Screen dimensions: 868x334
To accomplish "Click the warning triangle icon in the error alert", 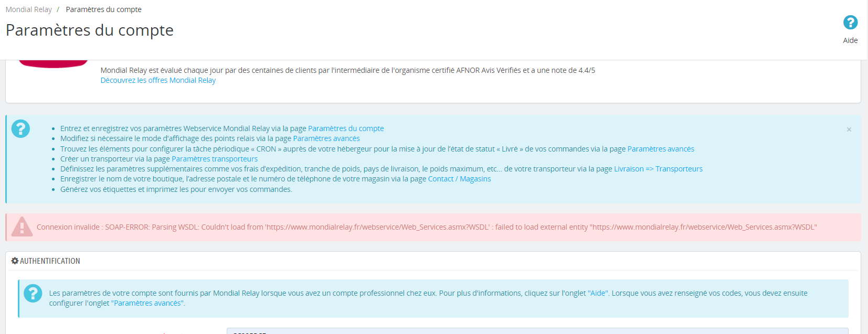I will [x=22, y=227].
